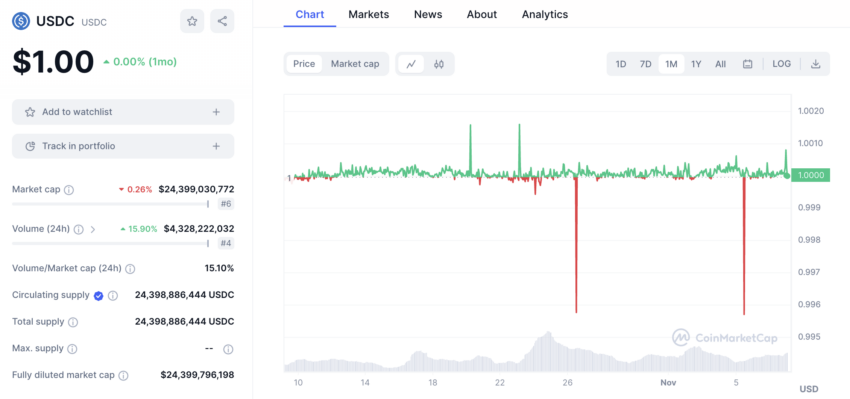
Task: Click the 15.10% volume/market cap value
Action: [x=220, y=268]
